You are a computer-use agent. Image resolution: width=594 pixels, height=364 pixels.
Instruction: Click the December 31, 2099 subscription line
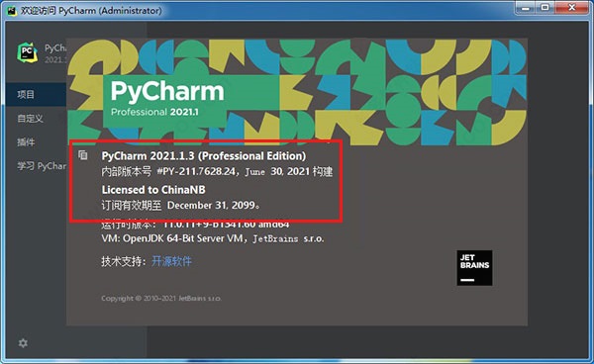click(x=181, y=206)
